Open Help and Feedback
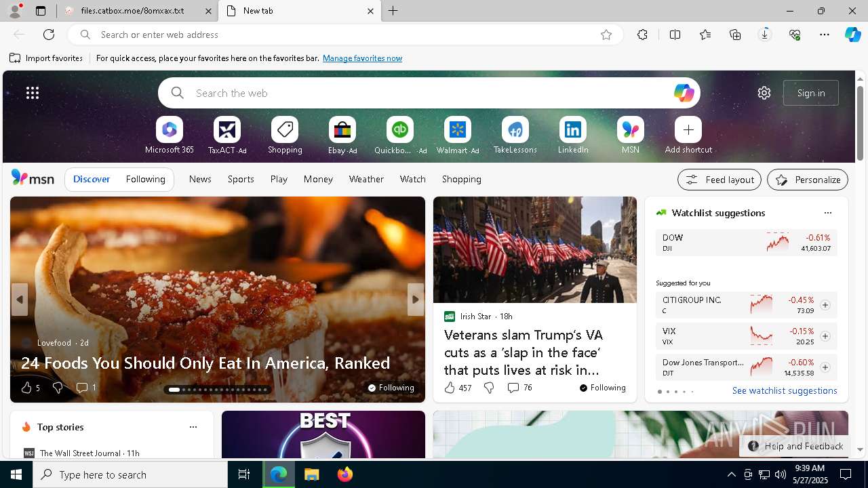The image size is (868, 488). 795,446
